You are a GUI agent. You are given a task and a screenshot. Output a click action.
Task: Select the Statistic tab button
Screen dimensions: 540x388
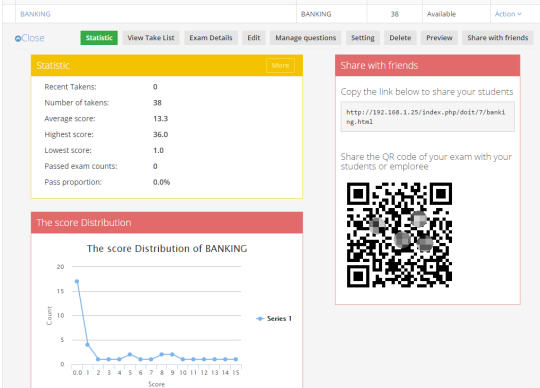[x=99, y=38]
